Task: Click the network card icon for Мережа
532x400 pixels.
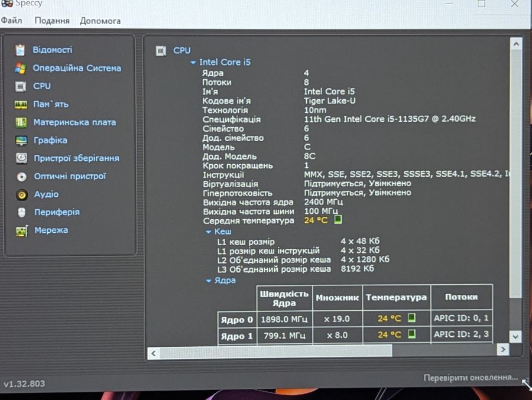Action: (x=22, y=231)
